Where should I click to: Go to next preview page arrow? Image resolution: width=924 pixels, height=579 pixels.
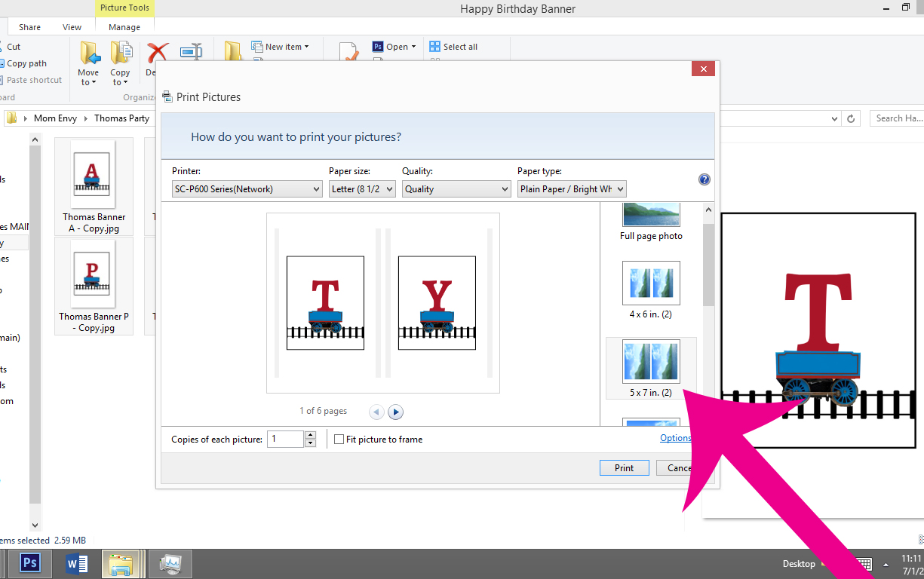[x=396, y=412]
